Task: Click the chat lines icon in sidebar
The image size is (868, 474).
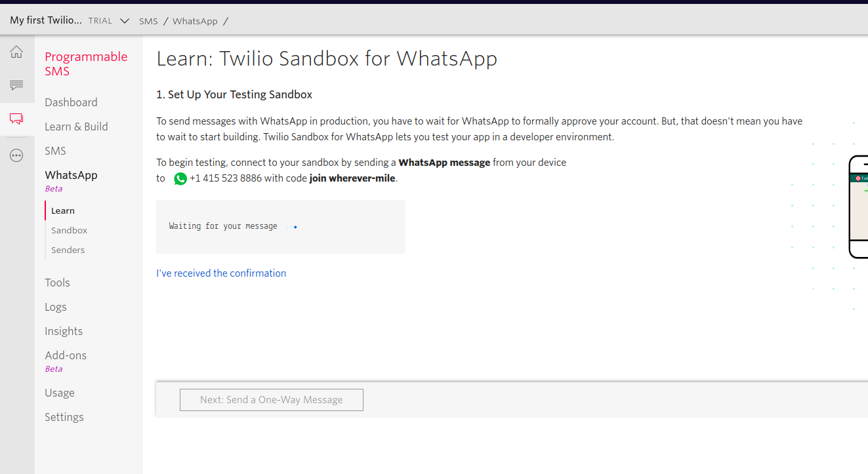Action: [x=16, y=85]
